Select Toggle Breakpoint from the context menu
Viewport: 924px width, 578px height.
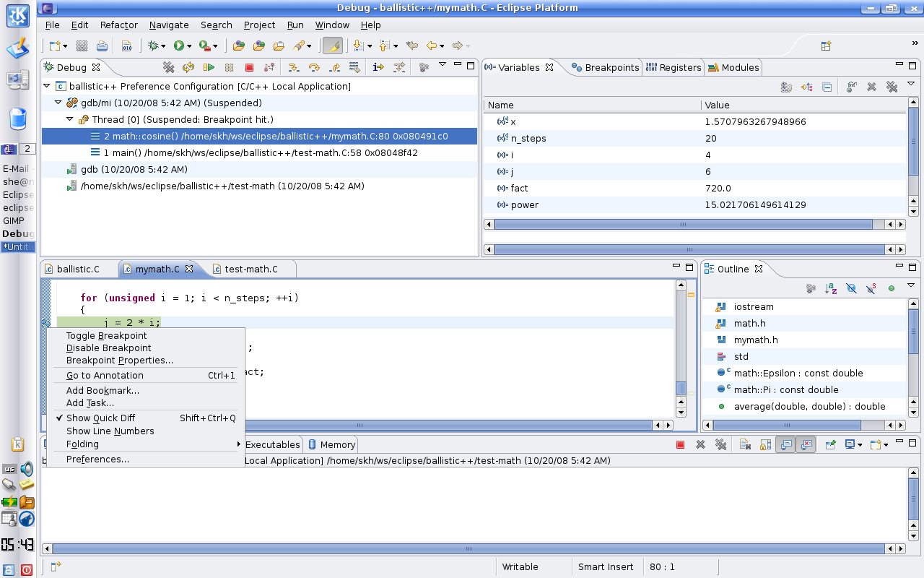[106, 336]
